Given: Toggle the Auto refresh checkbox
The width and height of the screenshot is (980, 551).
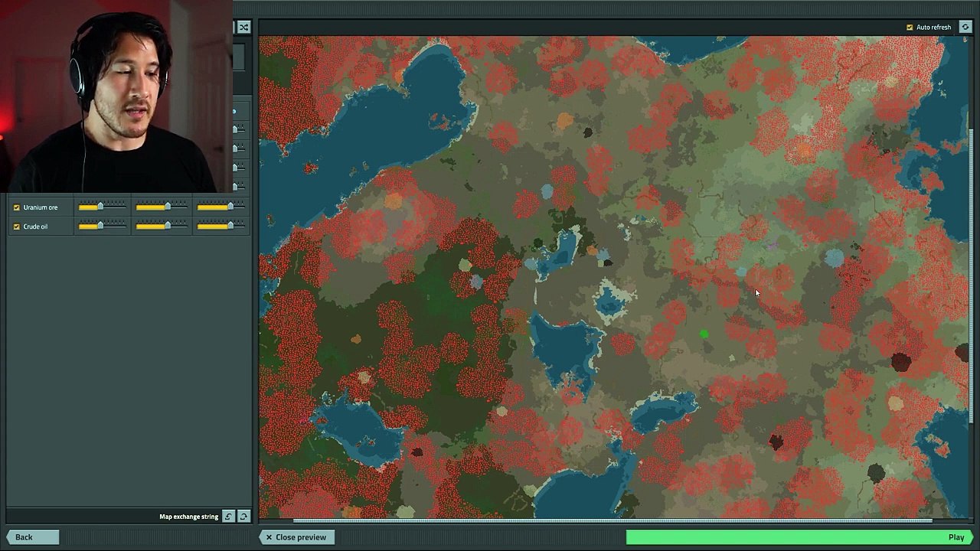Looking at the screenshot, I should (910, 28).
